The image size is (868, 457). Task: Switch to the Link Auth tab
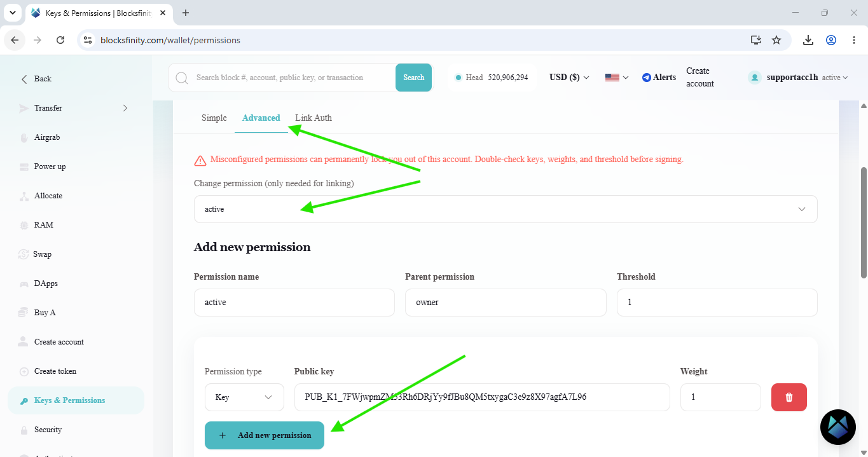[x=313, y=118]
